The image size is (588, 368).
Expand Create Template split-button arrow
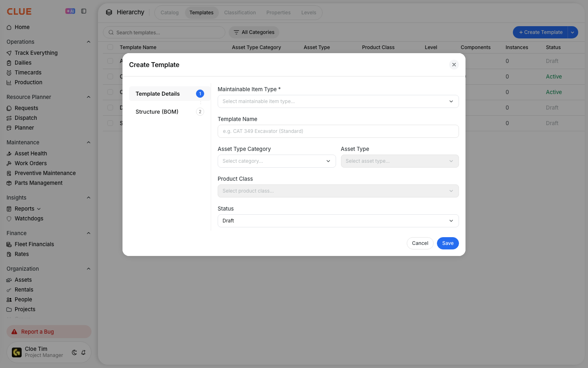(573, 32)
